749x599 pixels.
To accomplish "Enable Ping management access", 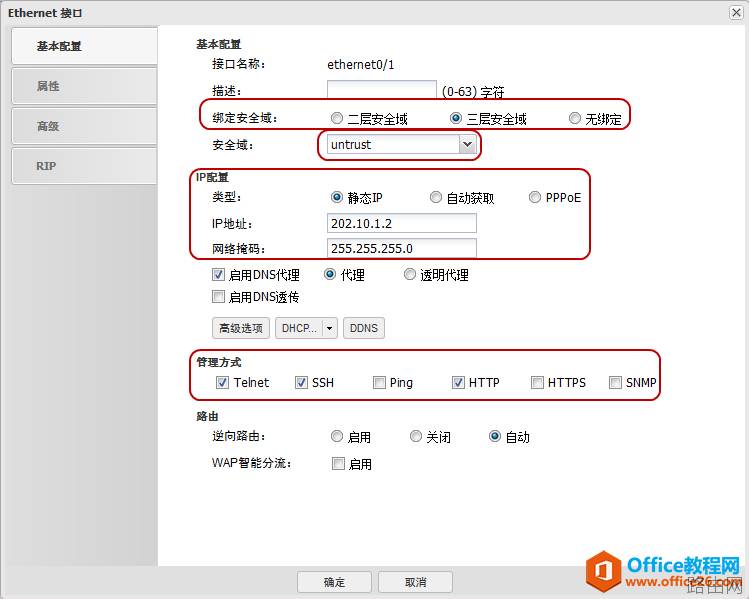I will point(379,383).
